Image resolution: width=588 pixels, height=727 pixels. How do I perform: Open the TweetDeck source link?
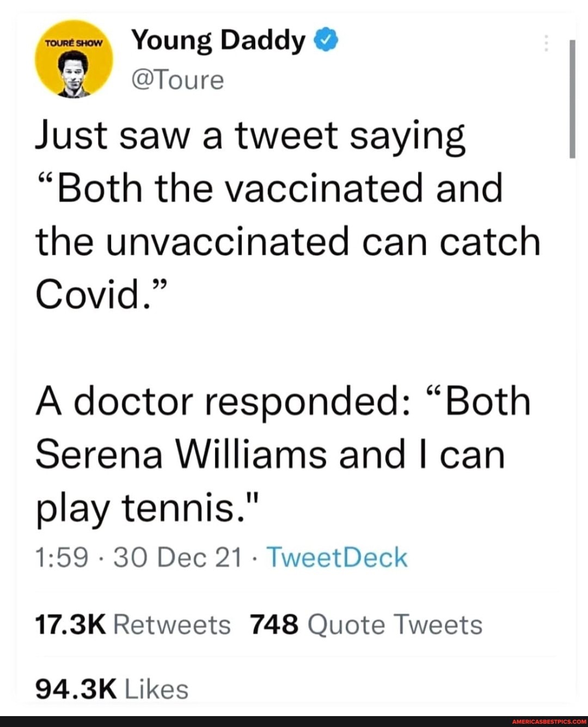337,557
